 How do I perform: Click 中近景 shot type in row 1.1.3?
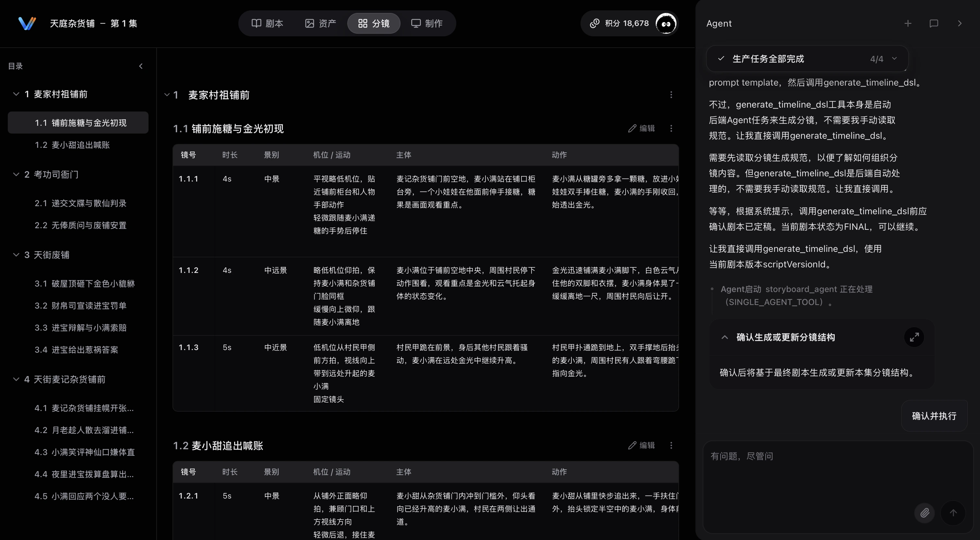(x=275, y=347)
